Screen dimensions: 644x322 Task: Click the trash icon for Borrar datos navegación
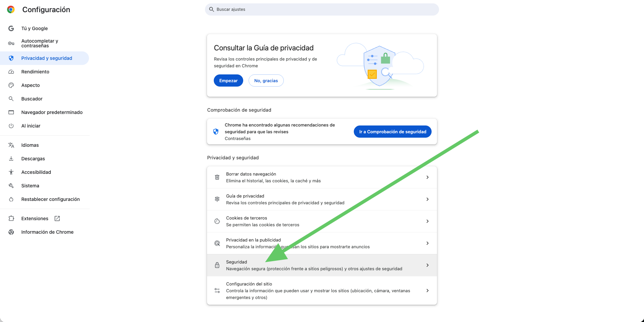[217, 177]
